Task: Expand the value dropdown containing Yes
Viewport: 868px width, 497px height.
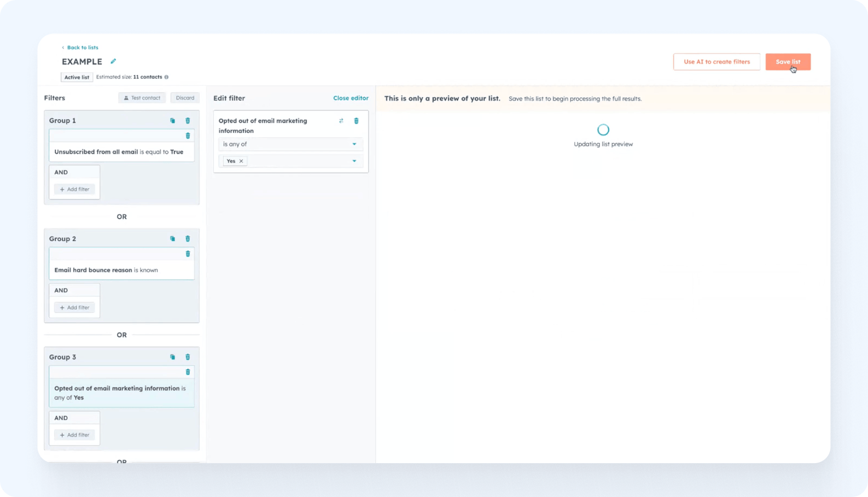Action: tap(354, 161)
